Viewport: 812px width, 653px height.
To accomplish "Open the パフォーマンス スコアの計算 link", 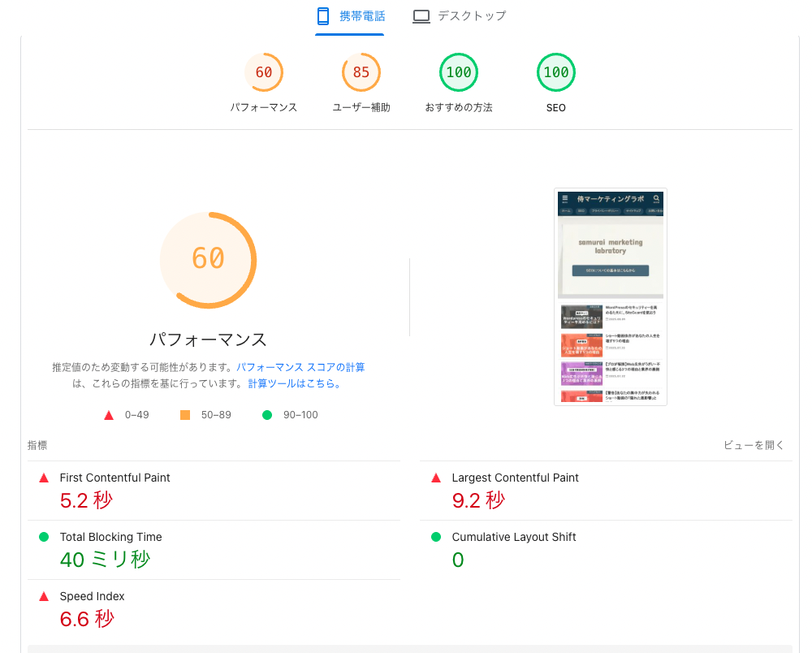I will [300, 367].
